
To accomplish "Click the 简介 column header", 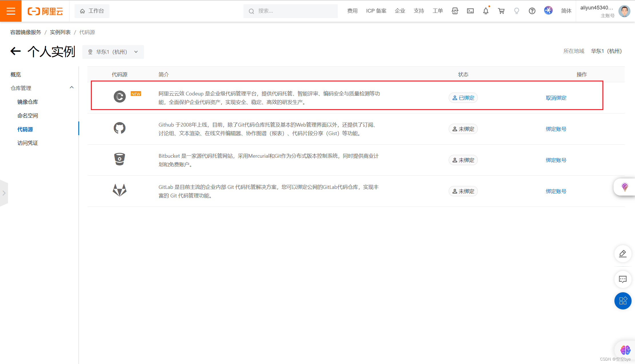I will [164, 75].
